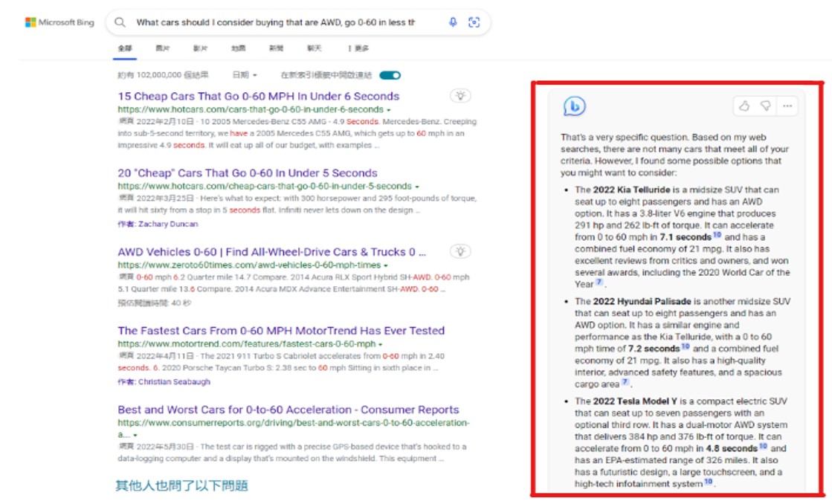Viewport: 832px width, 504px height.
Task: Open chat answer more options ellipsis
Action: 787,106
